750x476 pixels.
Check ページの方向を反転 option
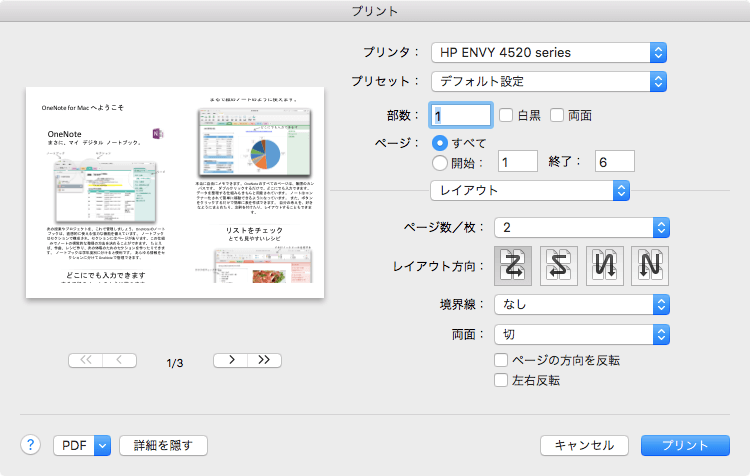[501, 360]
